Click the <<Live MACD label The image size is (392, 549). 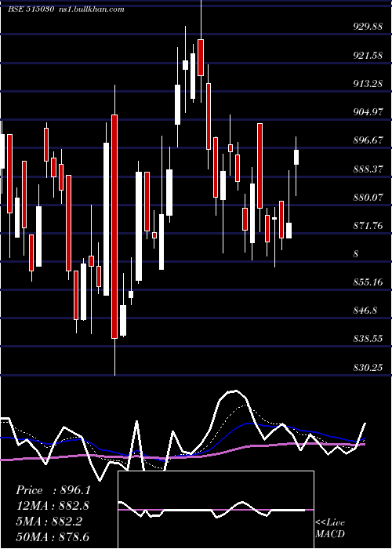[330, 528]
